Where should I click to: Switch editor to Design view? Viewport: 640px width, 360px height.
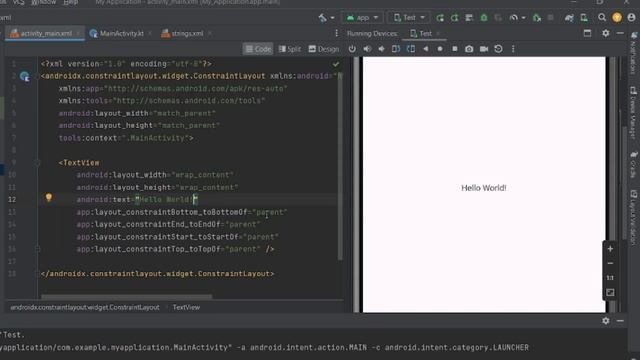tap(324, 49)
